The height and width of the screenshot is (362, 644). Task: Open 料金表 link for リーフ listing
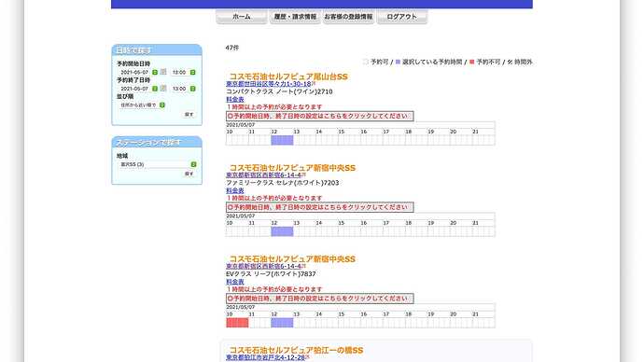coord(235,282)
